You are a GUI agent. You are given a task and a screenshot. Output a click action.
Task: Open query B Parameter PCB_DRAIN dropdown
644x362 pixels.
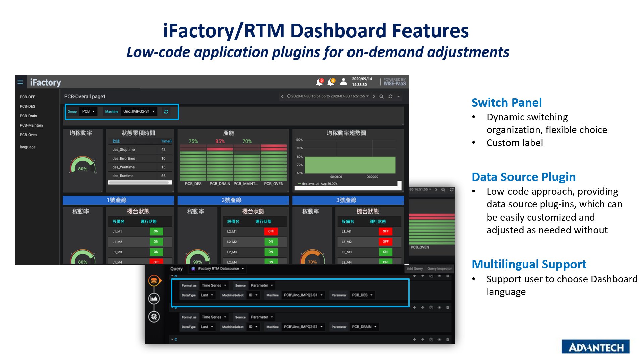(x=364, y=327)
